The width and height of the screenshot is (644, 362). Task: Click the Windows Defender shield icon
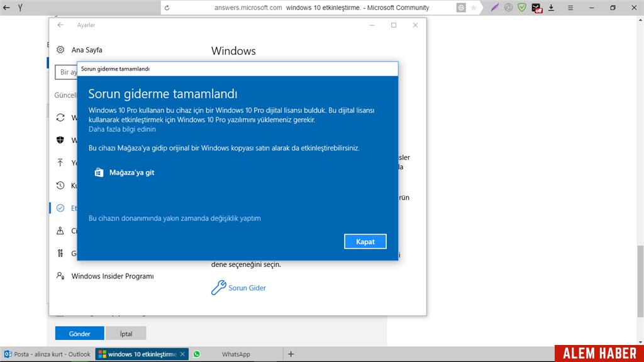[60, 140]
